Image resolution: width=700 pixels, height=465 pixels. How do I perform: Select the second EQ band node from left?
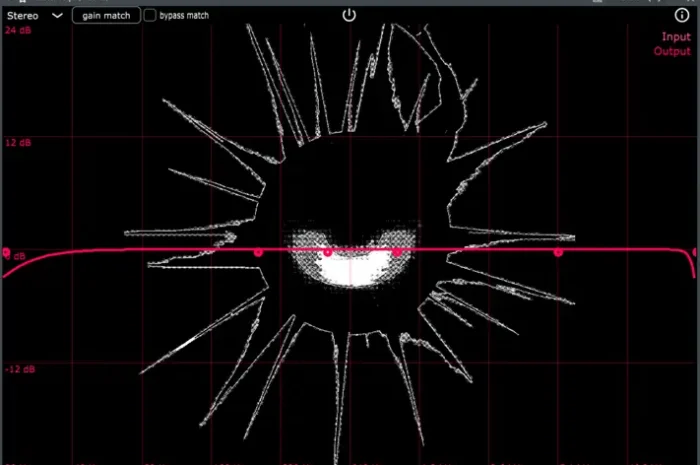(257, 253)
